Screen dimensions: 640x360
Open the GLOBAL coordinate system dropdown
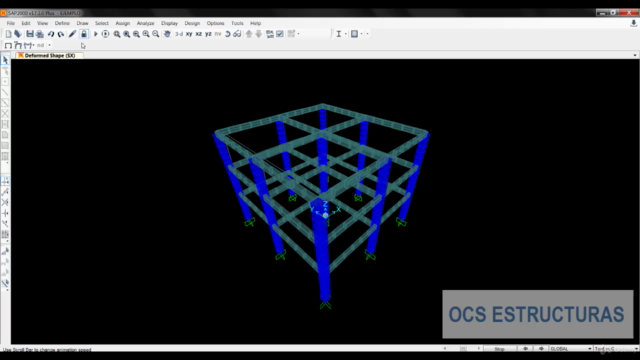571,349
